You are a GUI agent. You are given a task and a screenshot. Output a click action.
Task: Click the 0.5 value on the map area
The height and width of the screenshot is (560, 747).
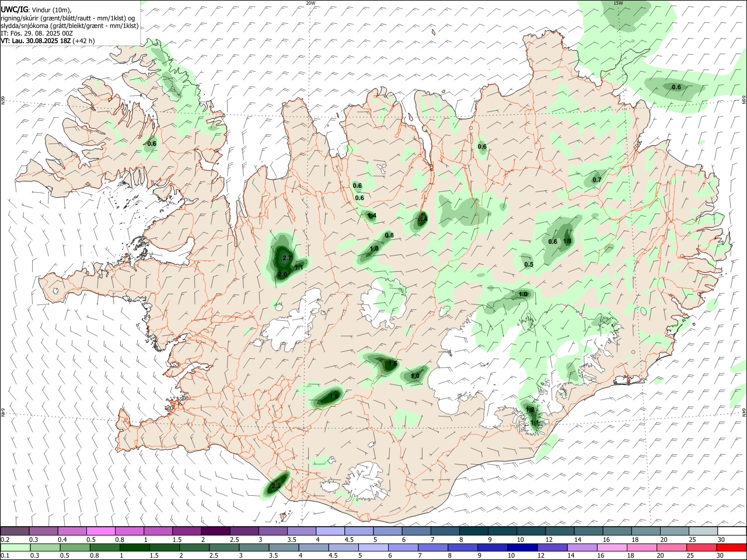point(529,264)
